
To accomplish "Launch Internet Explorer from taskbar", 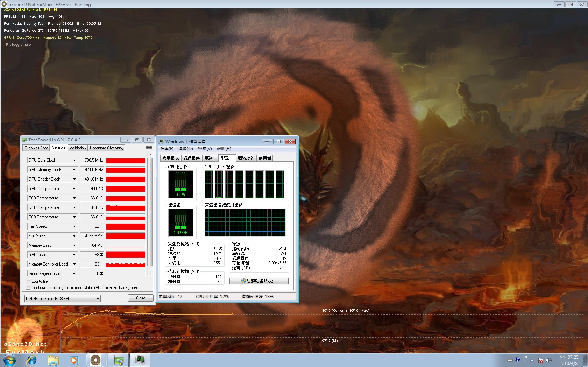I will (x=32, y=360).
